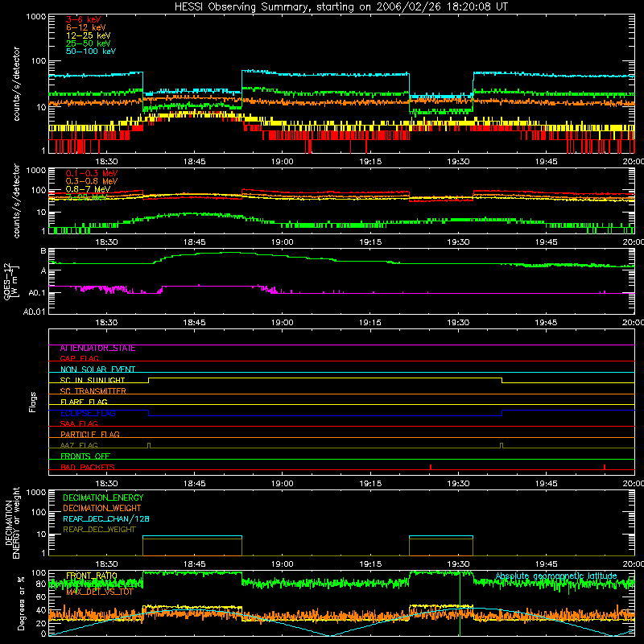Screen dimensions: 644x644
Task: Select the green 25-50 keV legend label
Action: [89, 43]
